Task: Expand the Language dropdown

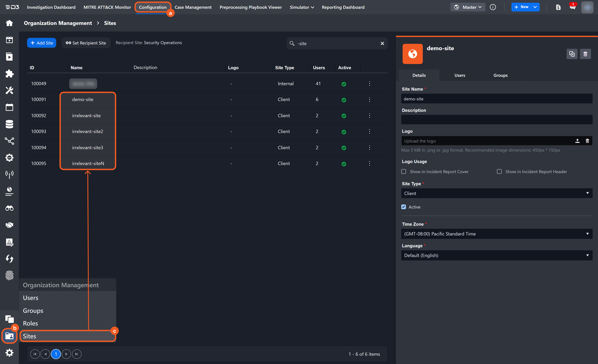Action: [497, 255]
